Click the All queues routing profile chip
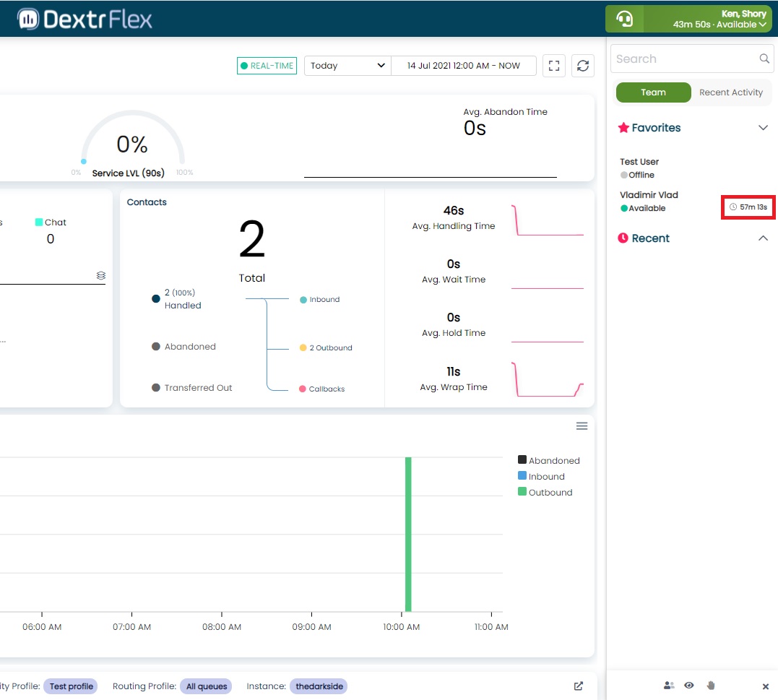 tap(207, 686)
